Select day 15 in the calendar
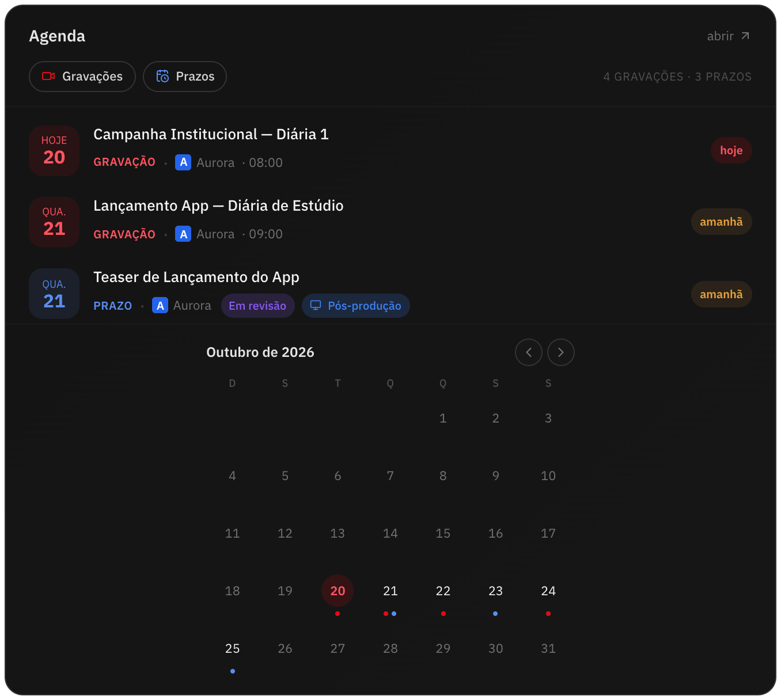Image resolution: width=781 pixels, height=700 pixels. 443,533
